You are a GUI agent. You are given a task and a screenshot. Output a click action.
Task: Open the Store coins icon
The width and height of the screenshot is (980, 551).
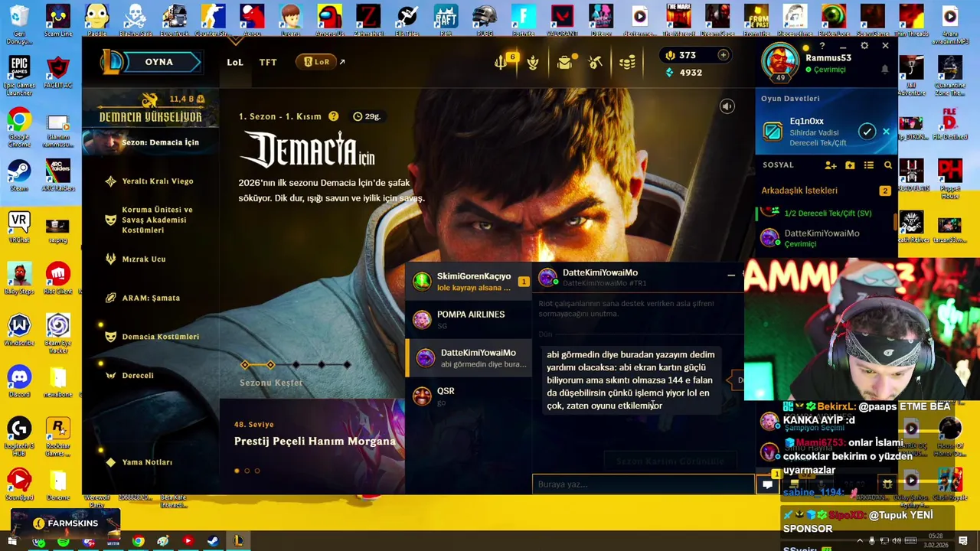pos(627,63)
